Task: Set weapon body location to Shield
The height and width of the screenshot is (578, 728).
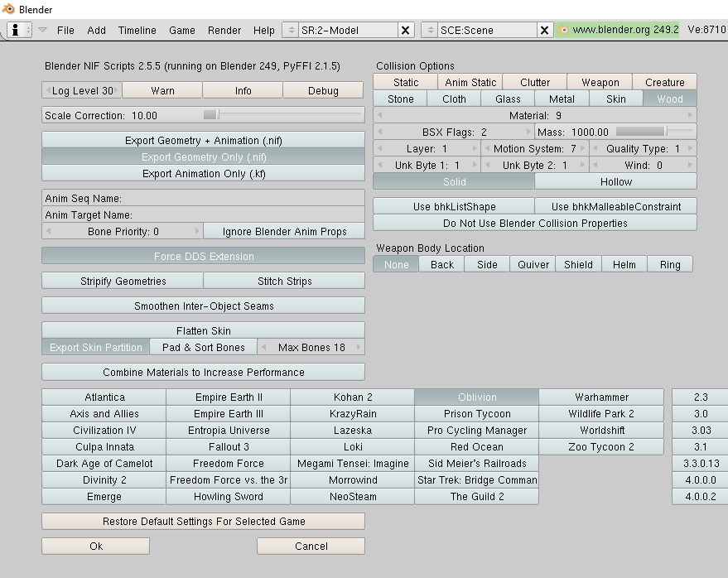Action: click(578, 265)
